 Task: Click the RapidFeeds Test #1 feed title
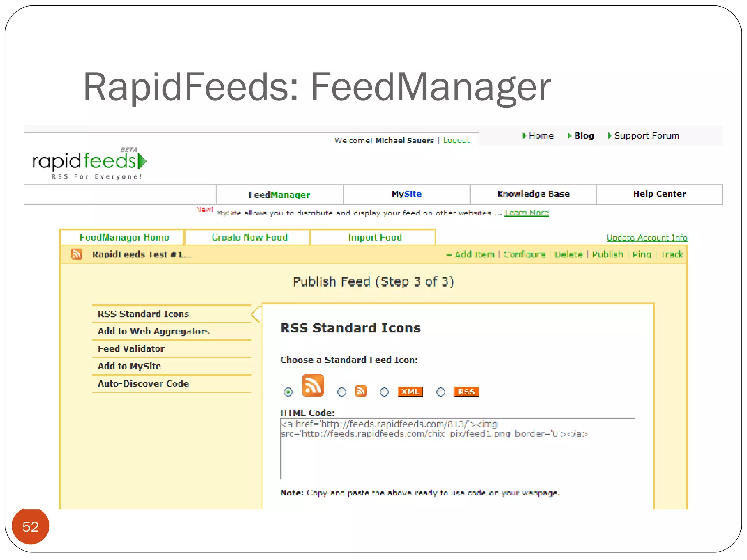pos(142,254)
